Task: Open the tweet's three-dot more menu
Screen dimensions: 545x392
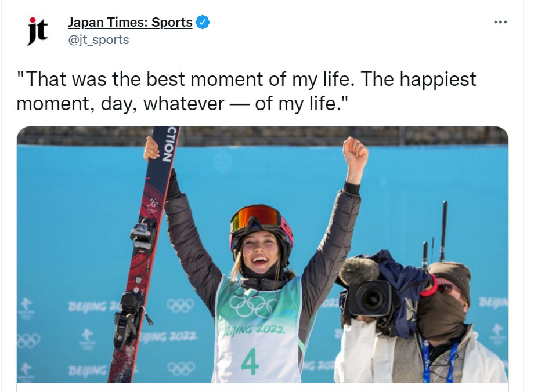Action: pos(500,22)
